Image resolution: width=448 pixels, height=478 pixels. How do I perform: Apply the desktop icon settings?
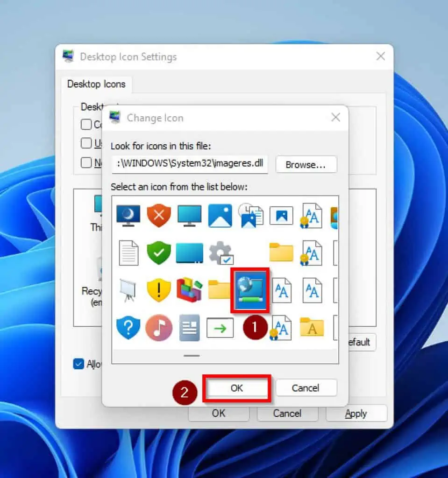coord(356,413)
